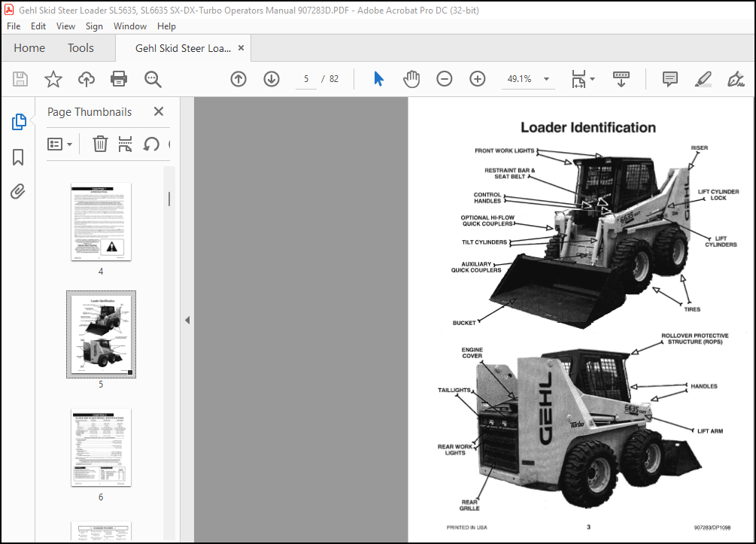The width and height of the screenshot is (756, 544).
Task: Click the 49.1% zoom value field
Action: 519,79
